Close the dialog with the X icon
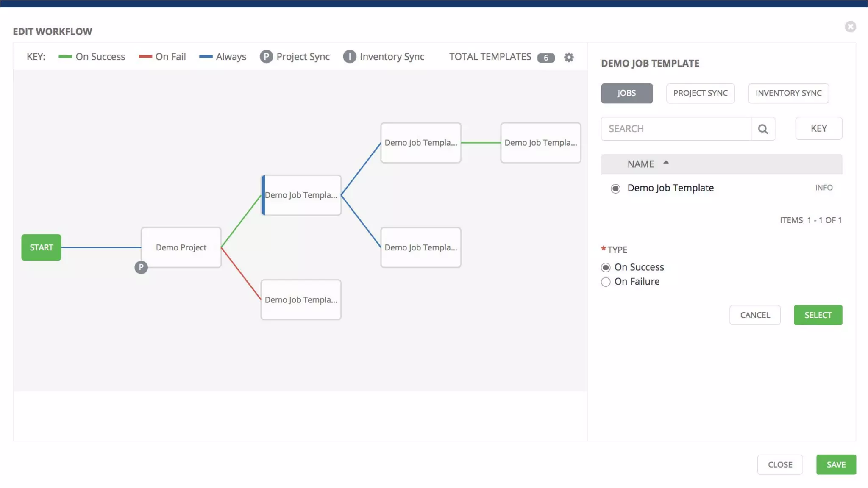The width and height of the screenshot is (868, 488). 850,27
